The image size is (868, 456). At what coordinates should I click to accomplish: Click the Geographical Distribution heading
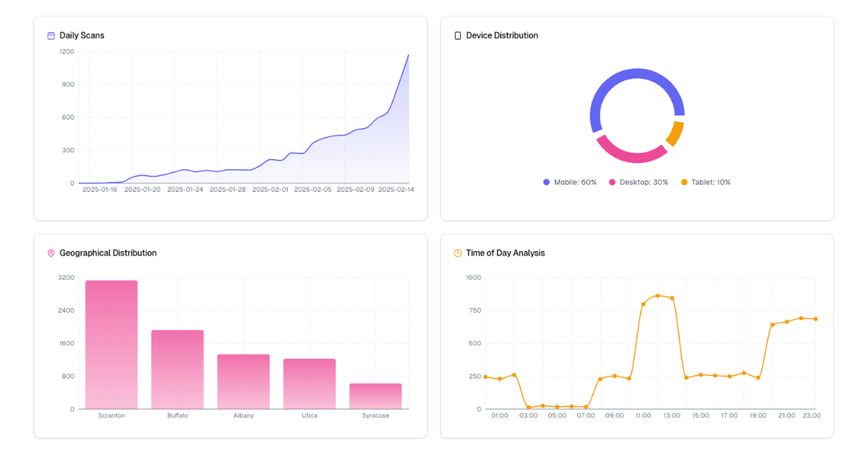[x=108, y=253]
